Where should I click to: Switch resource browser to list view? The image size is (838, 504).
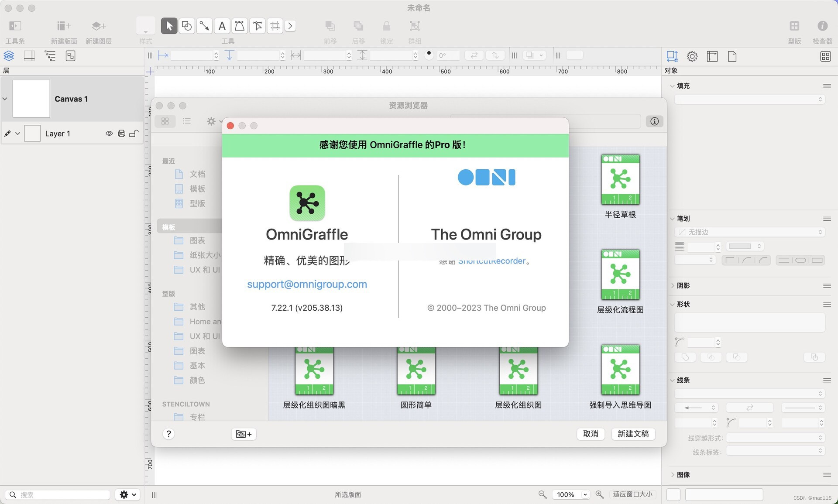tap(187, 121)
